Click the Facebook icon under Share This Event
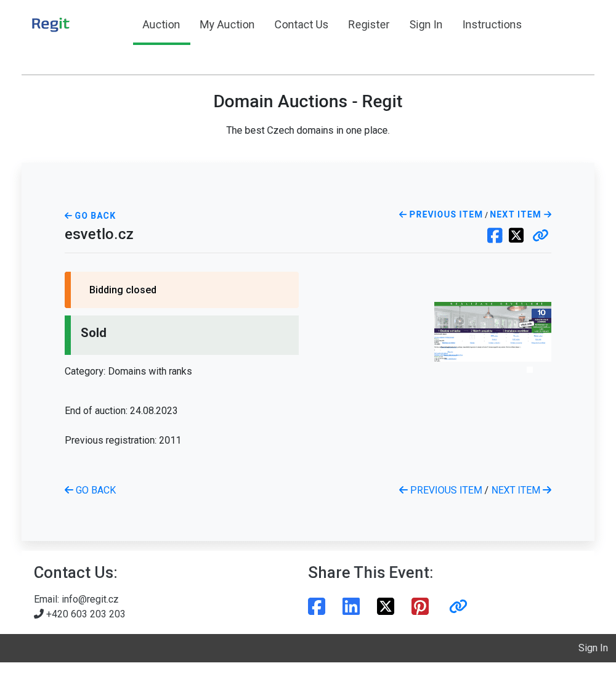 (x=317, y=606)
